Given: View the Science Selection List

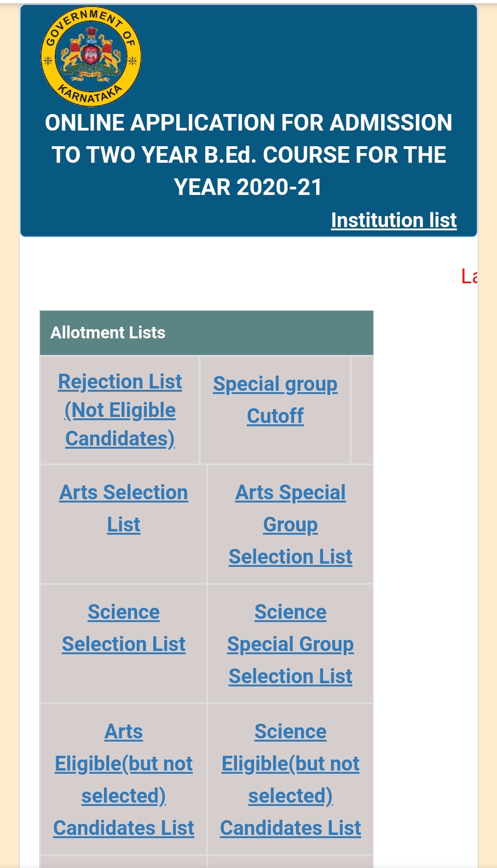Looking at the screenshot, I should (123, 628).
